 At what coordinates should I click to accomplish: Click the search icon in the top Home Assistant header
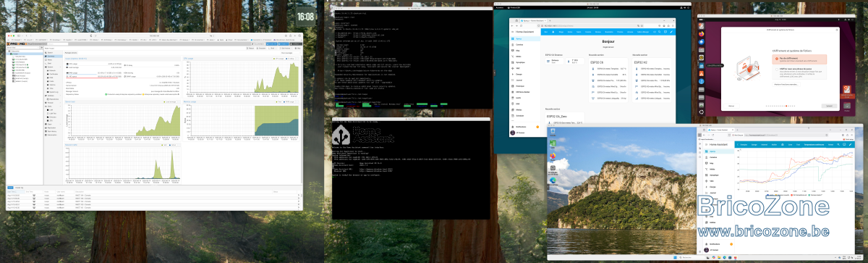659,32
